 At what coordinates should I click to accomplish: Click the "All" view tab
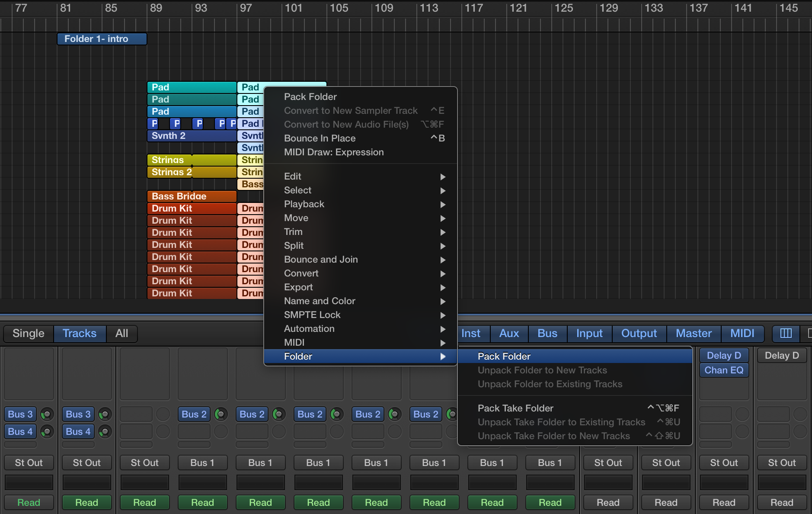[121, 334]
